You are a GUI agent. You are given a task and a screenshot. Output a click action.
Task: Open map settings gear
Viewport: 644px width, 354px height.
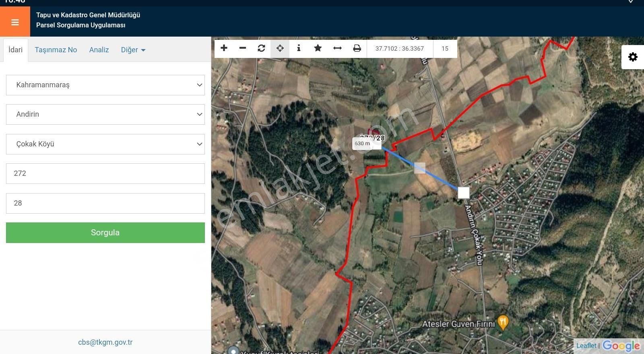tap(633, 57)
